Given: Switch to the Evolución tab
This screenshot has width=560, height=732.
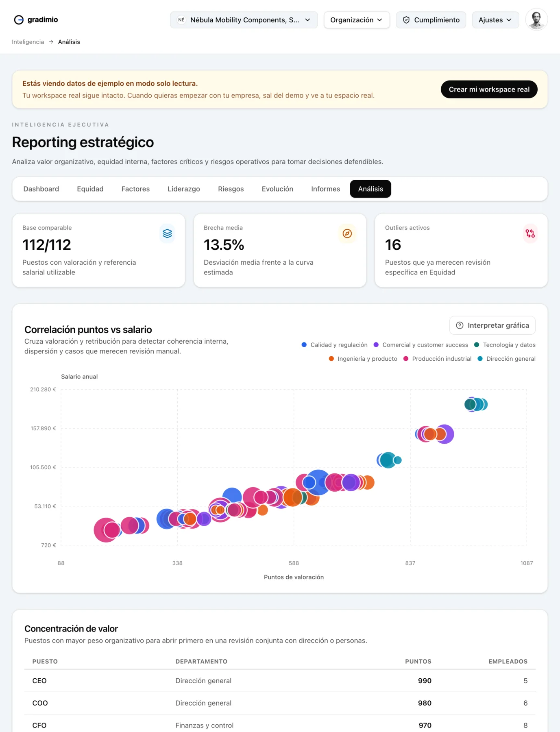Looking at the screenshot, I should click(x=277, y=189).
